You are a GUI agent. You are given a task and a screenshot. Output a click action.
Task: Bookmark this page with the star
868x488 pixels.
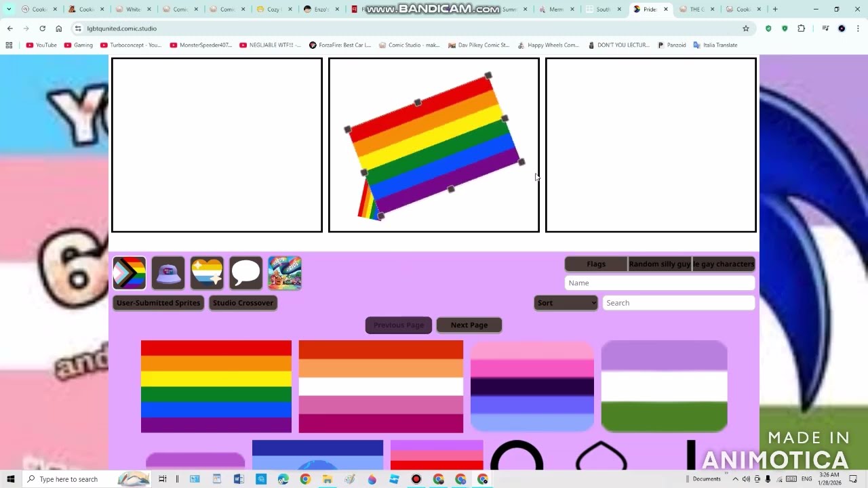[746, 28]
